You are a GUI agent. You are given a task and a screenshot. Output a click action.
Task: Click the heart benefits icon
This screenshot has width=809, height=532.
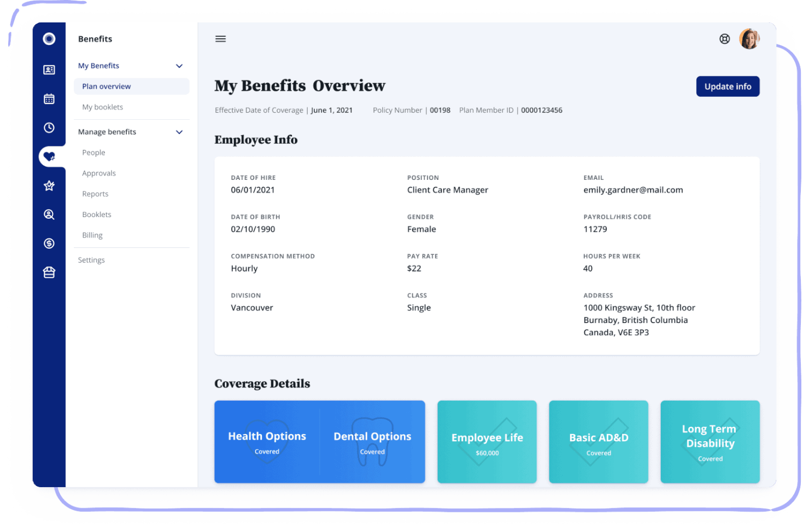tap(49, 157)
